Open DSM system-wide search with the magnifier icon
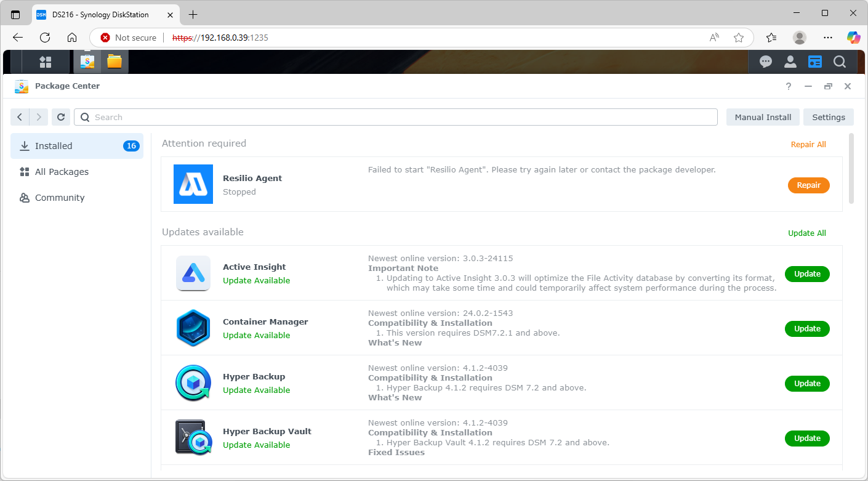The image size is (868, 481). (x=840, y=62)
